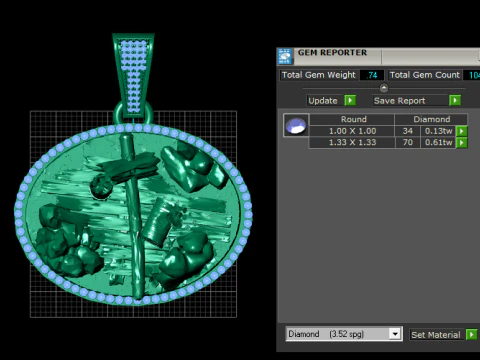Click the gem count cell 70
This screenshot has height=360, width=480.
pos(407,143)
